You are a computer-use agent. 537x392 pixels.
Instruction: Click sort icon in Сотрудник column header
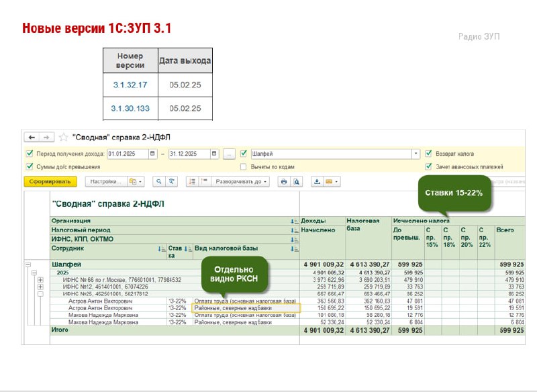tap(162, 249)
